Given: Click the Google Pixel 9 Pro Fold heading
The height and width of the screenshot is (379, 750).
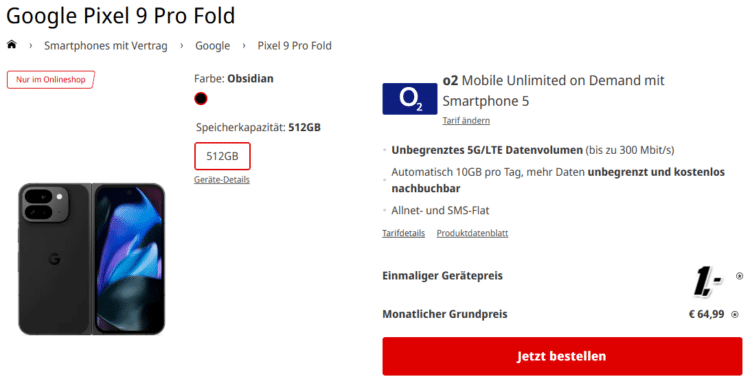Looking at the screenshot, I should (x=121, y=16).
